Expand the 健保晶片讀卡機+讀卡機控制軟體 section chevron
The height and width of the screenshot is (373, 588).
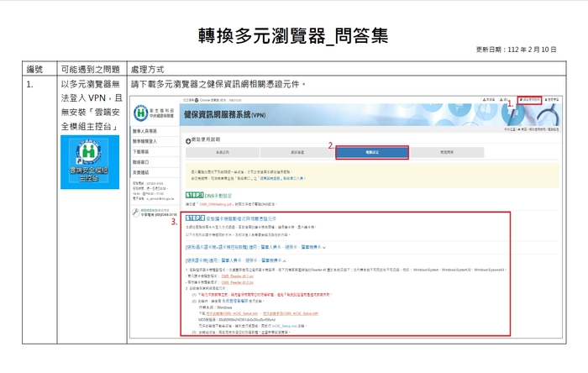point(324,248)
